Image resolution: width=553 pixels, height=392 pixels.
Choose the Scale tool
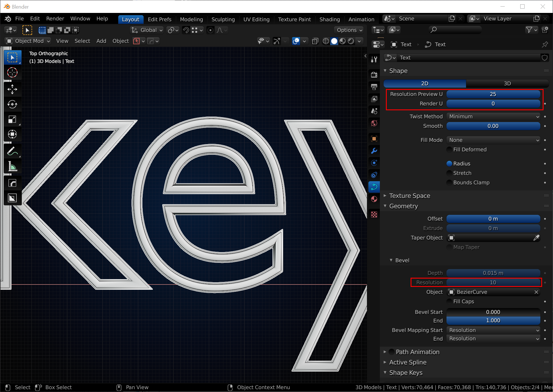coord(12,119)
